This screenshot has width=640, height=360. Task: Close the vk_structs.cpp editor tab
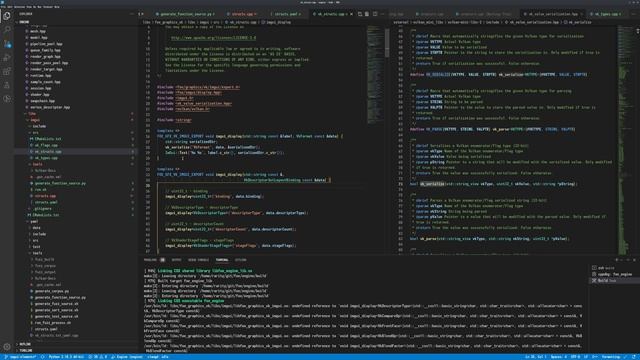[x=351, y=14]
